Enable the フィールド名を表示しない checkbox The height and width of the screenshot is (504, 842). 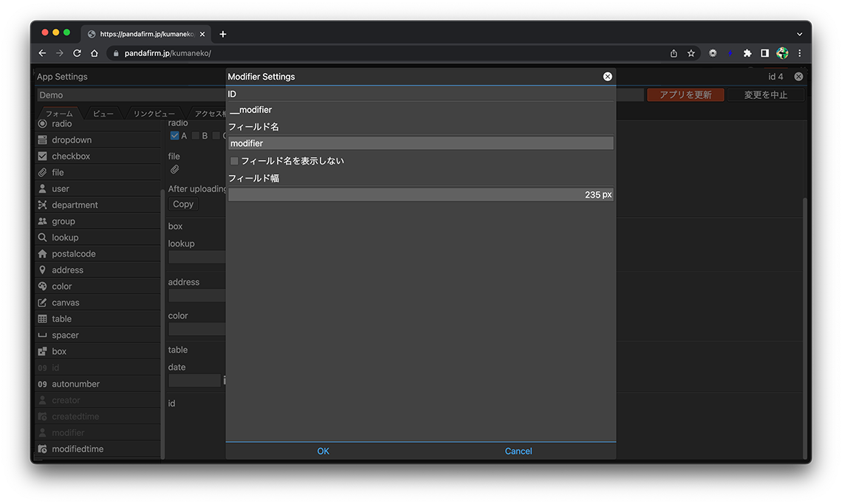pyautogui.click(x=234, y=161)
